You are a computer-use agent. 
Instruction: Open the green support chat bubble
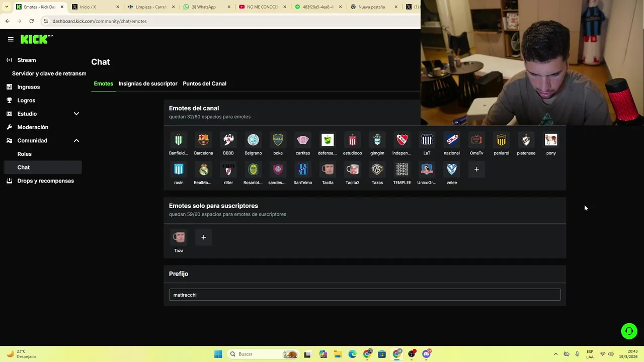click(629, 331)
